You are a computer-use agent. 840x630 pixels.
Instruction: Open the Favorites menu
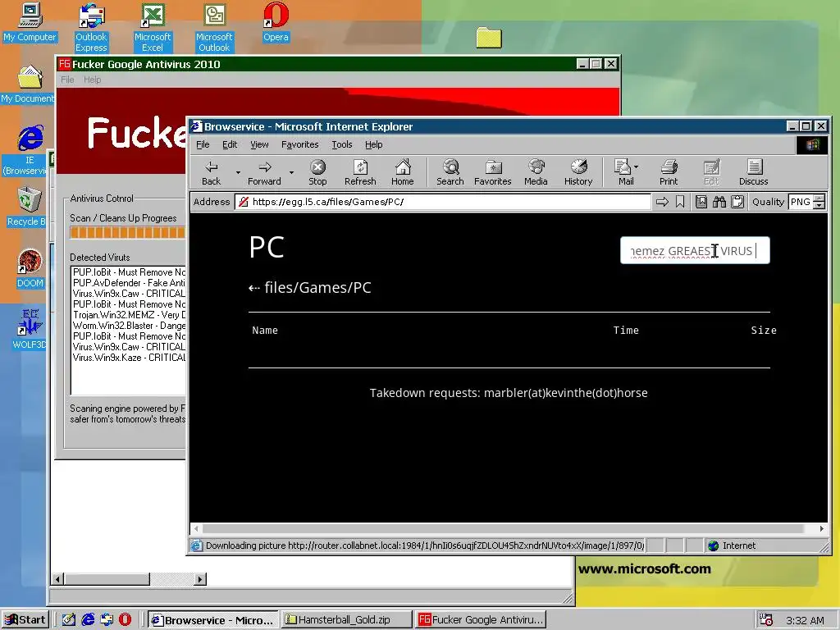[300, 144]
